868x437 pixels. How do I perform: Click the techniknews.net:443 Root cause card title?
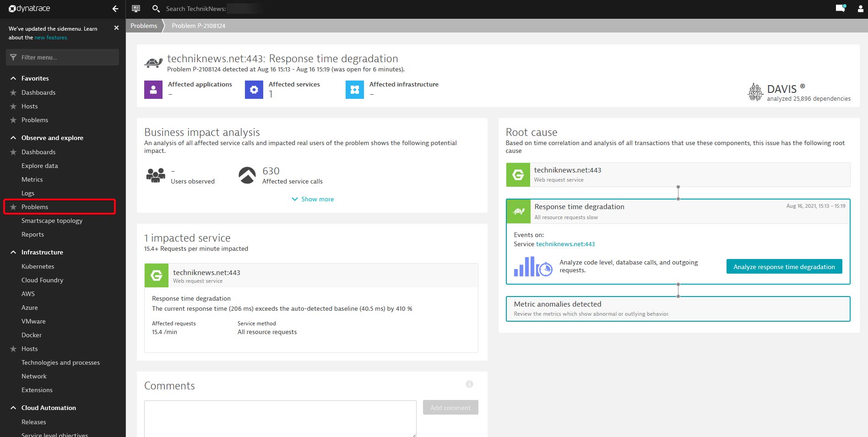[568, 170]
